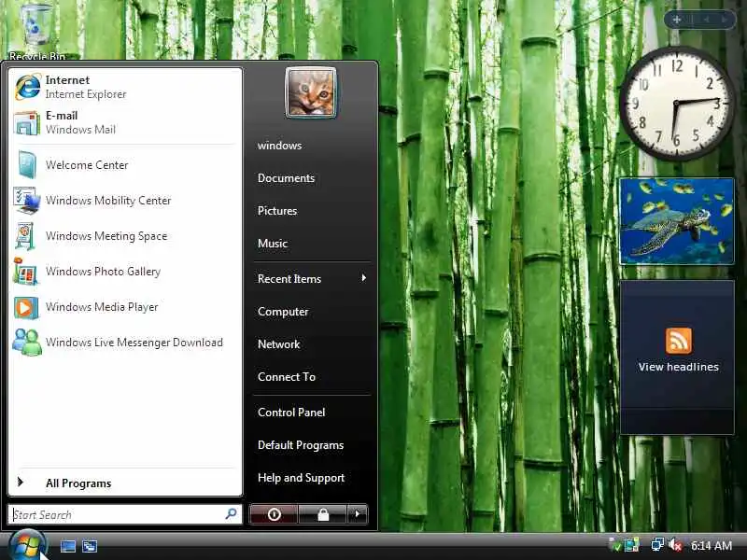Open Windows Live Messenger Download
This screenshot has width=747, height=560.
[x=125, y=343]
